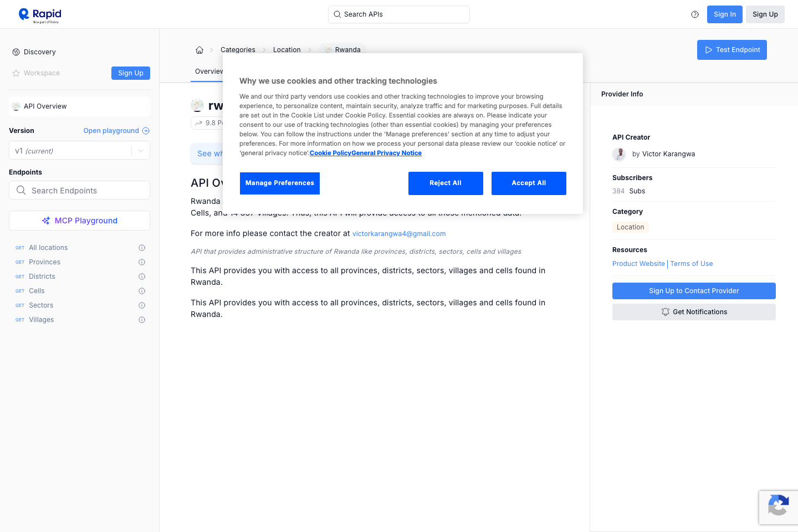Click info icon next to All locations
The height and width of the screenshot is (532, 798).
pyautogui.click(x=142, y=248)
